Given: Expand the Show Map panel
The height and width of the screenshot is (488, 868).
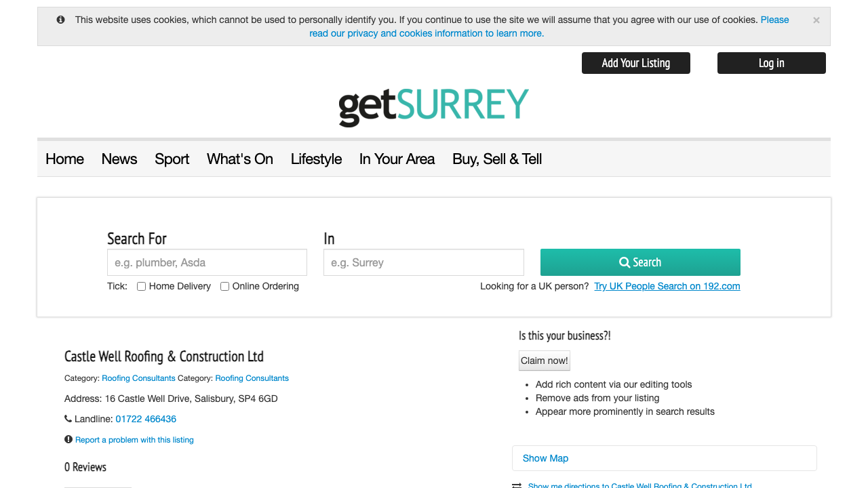Looking at the screenshot, I should click(x=545, y=458).
